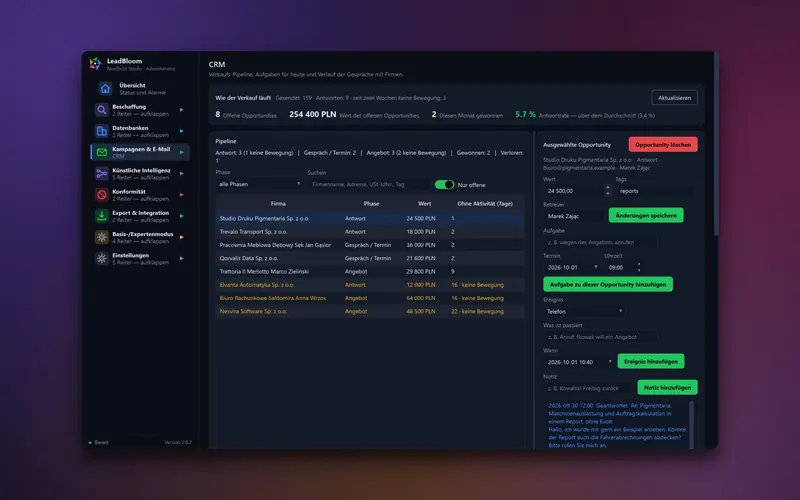Open the Wann datetime picker

[x=579, y=362]
